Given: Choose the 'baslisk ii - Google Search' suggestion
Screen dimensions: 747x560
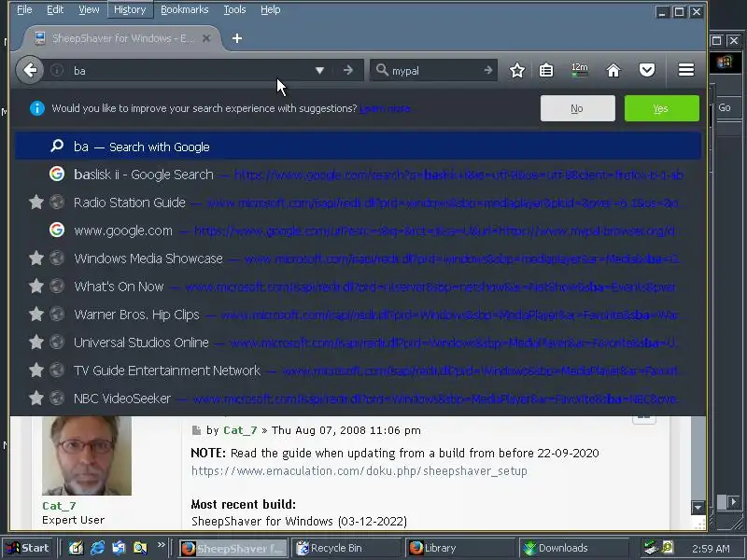Looking at the screenshot, I should pos(358,175).
